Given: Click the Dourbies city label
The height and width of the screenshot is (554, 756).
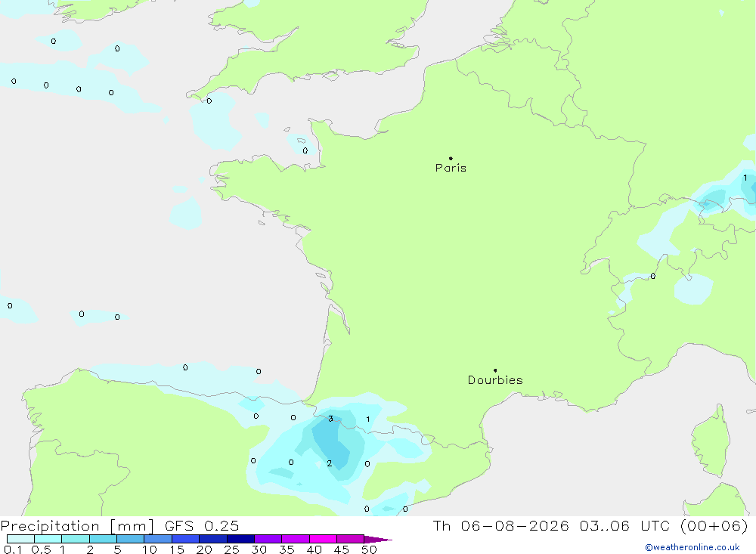Looking at the screenshot, I should pyautogui.click(x=495, y=380).
